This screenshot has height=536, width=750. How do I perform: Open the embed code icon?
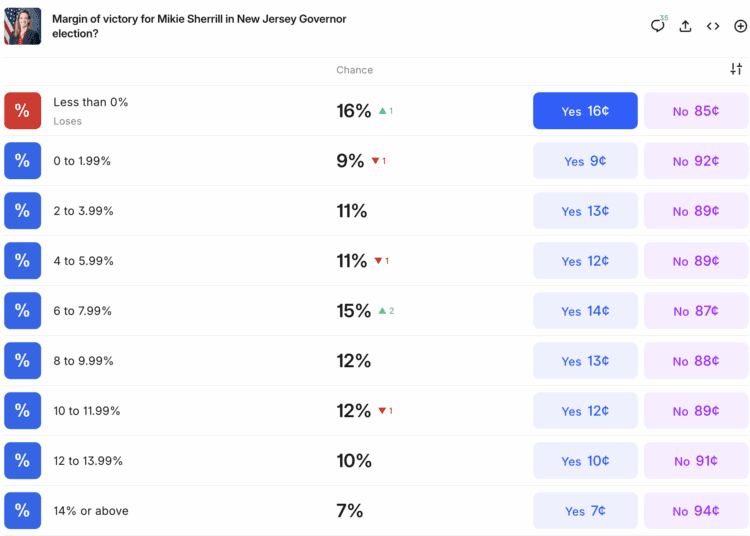[713, 26]
